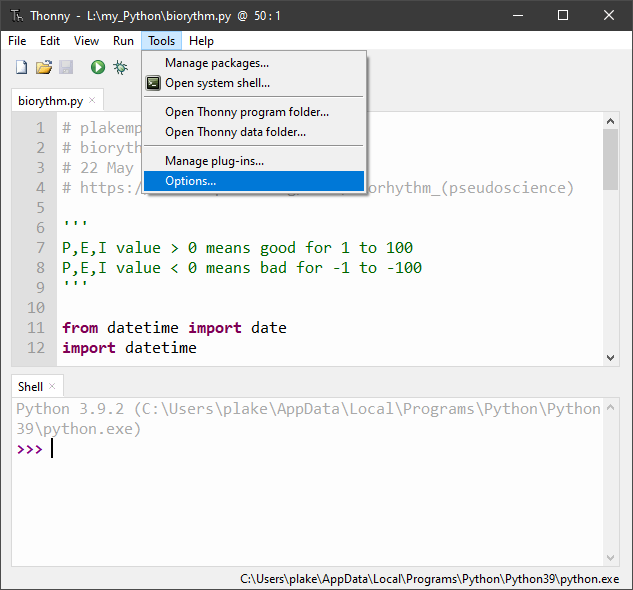Click the editor scrollbar up arrow
Viewport: 633px width, 590px height.
(x=610, y=121)
